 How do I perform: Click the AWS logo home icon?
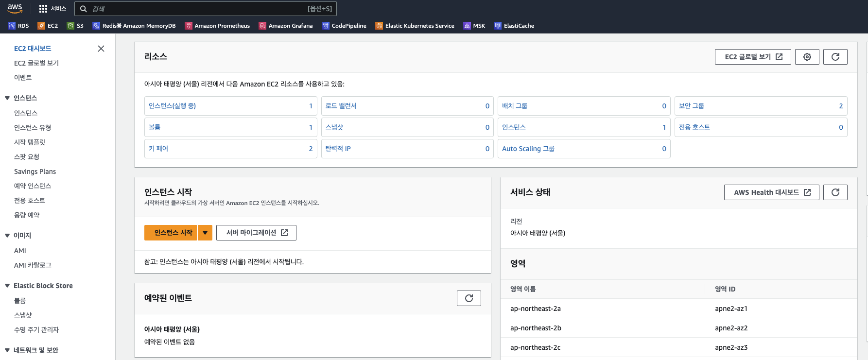point(15,8)
